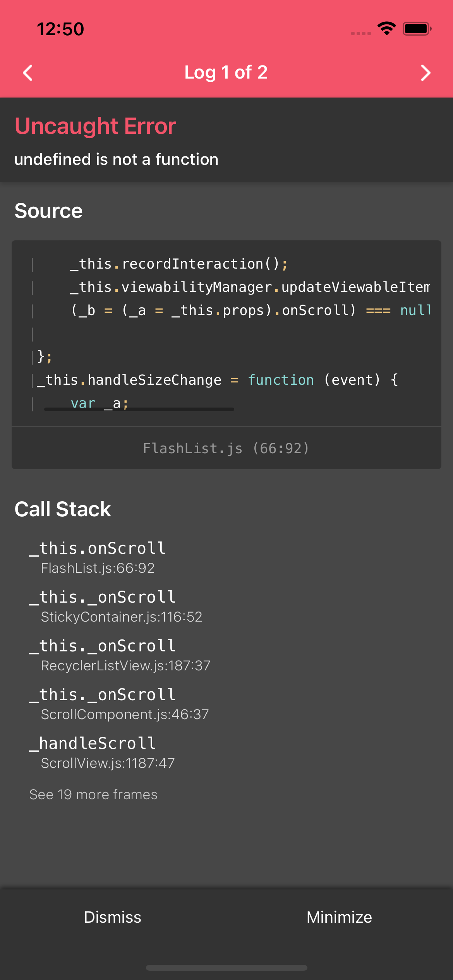
Task: Select the undefined is not a function message
Action: pyautogui.click(x=117, y=159)
